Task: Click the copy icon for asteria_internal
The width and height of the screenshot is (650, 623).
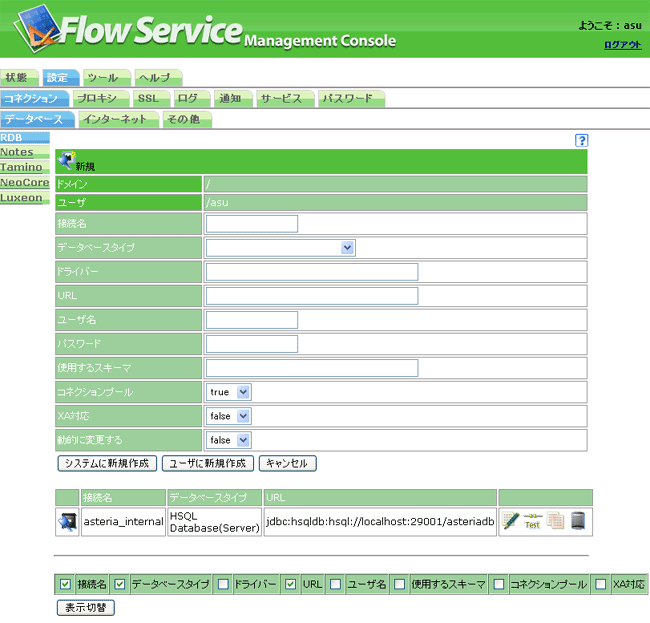Action: click(555, 520)
